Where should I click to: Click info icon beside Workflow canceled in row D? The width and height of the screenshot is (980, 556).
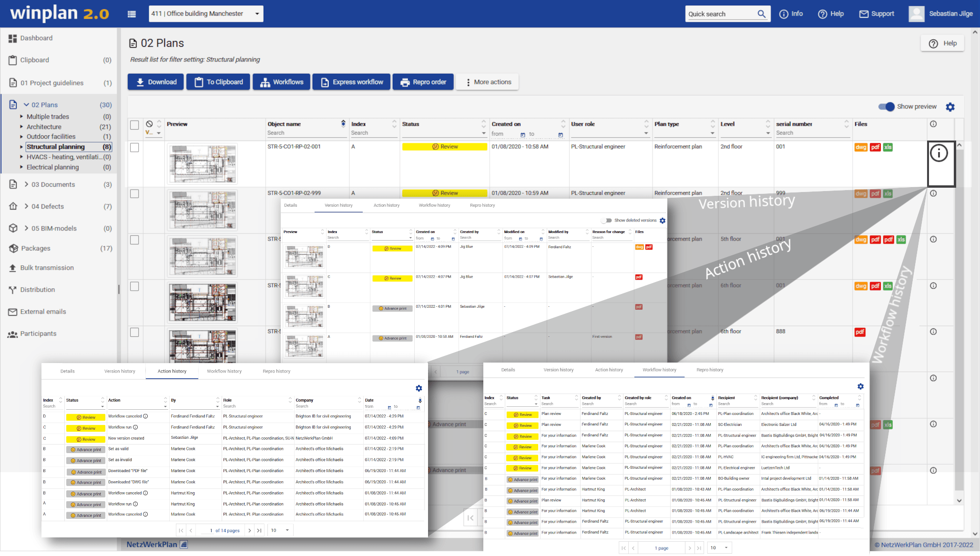145,416
